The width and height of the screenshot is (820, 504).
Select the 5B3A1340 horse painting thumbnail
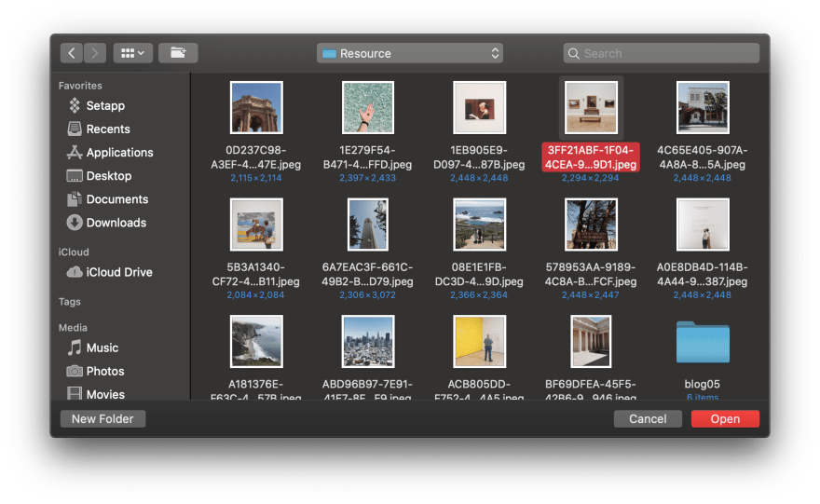256,225
